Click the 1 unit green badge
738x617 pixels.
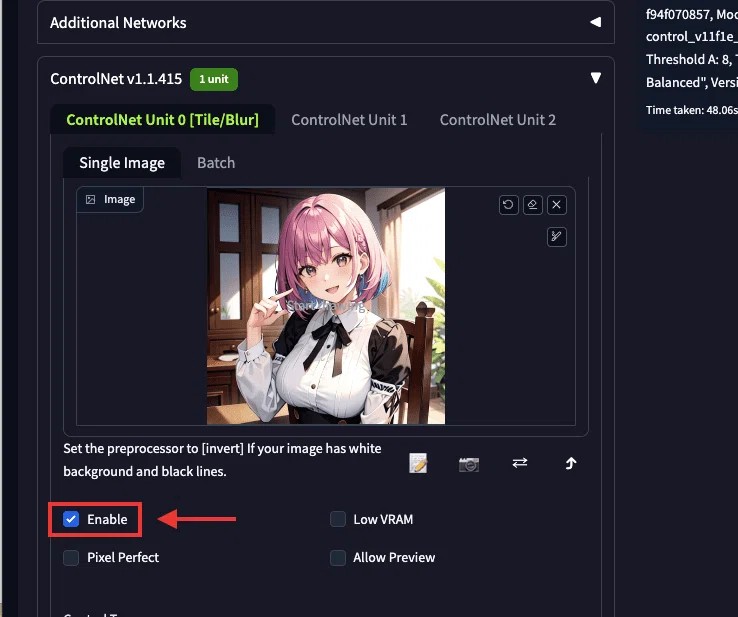coord(214,79)
